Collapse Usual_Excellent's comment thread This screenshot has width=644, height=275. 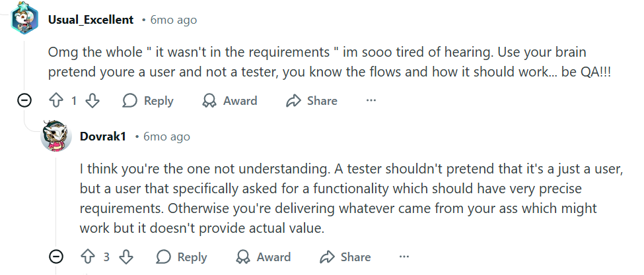(x=24, y=101)
